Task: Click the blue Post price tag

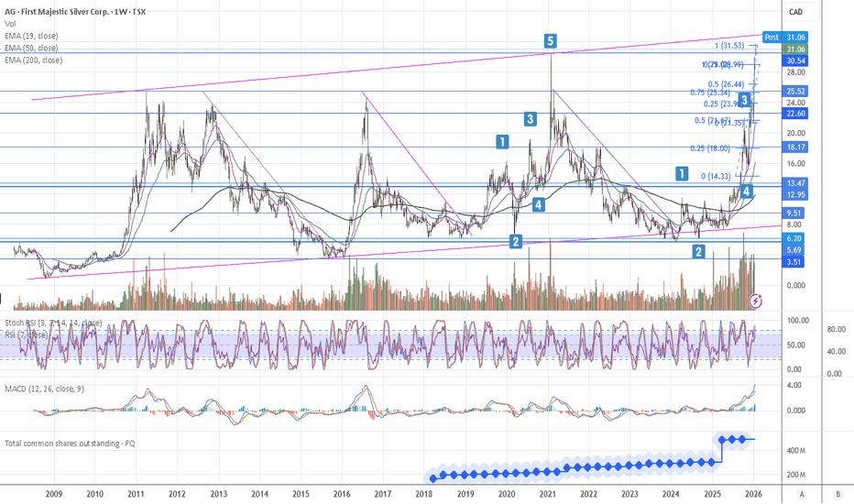Action: 772,37
